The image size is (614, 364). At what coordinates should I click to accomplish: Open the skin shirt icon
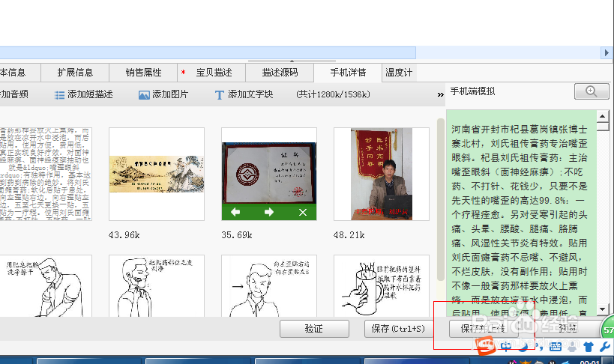click(x=589, y=347)
